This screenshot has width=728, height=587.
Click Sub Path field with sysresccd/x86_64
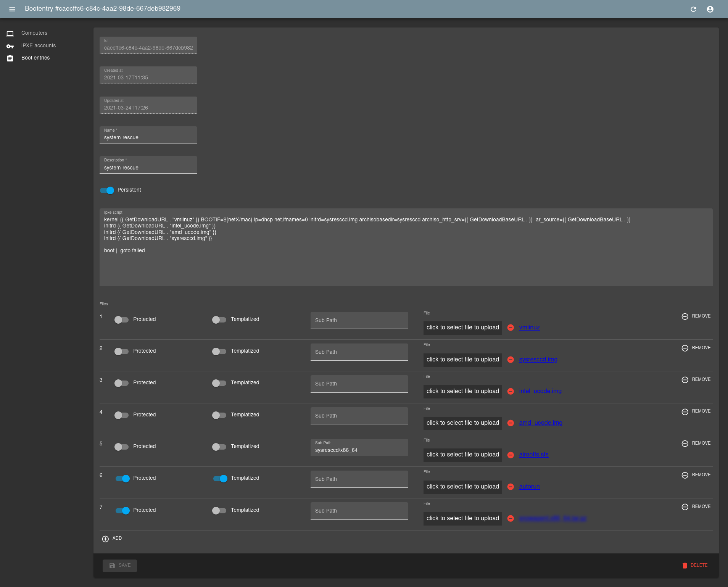pos(359,447)
